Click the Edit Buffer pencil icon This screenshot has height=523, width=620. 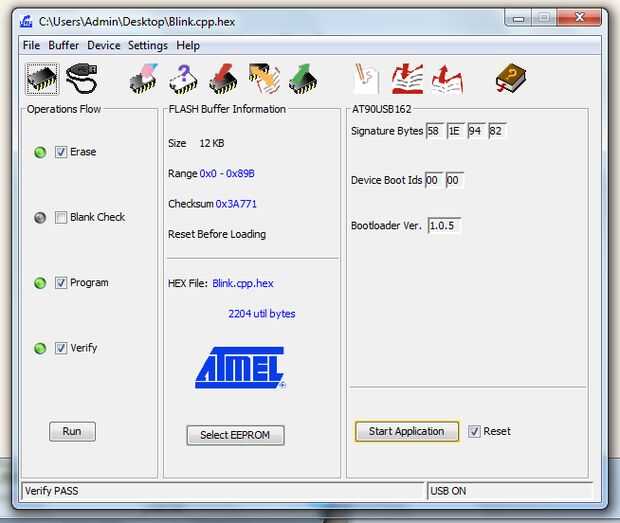pyautogui.click(x=366, y=79)
